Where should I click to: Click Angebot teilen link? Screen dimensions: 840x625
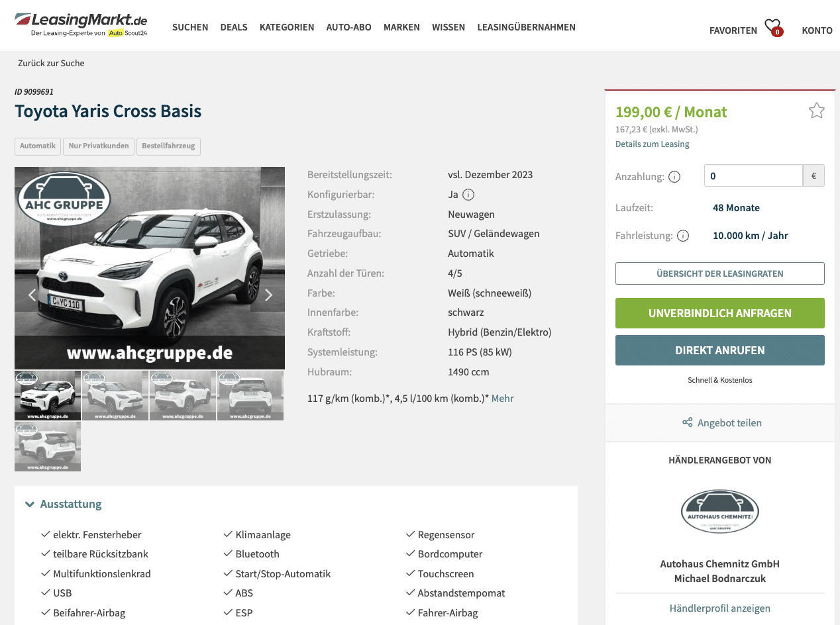coord(729,422)
